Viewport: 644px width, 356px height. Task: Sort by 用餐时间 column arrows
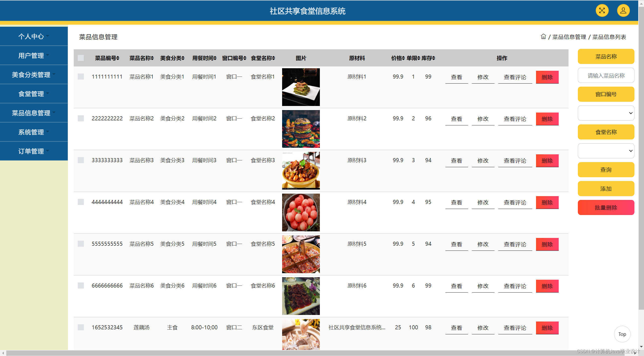[215, 58]
